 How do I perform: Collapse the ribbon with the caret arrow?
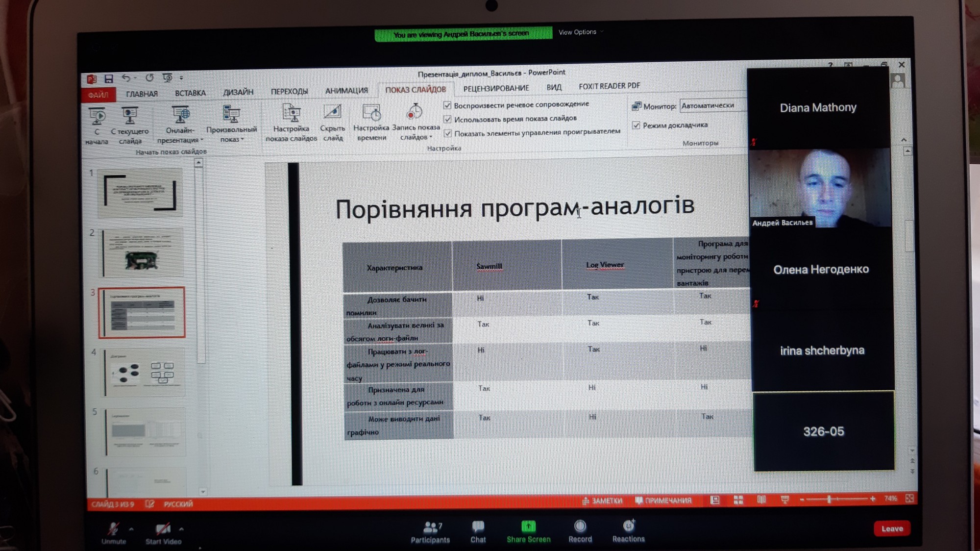904,140
